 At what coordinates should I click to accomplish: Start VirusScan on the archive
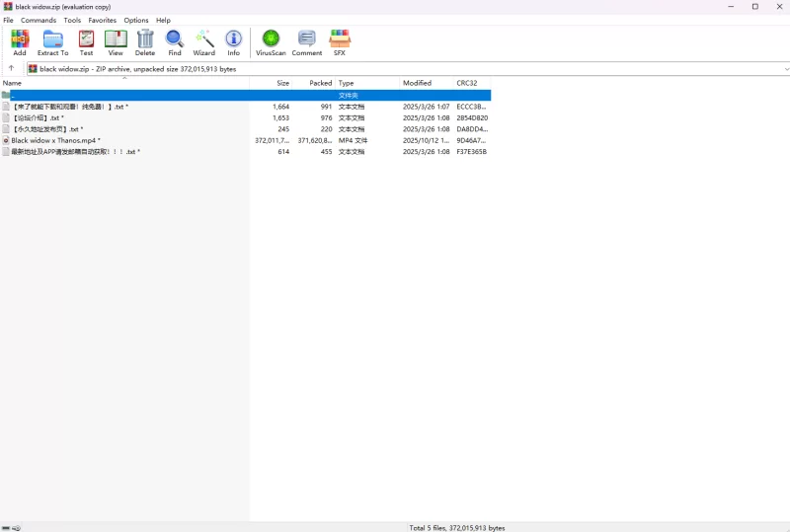(x=271, y=41)
